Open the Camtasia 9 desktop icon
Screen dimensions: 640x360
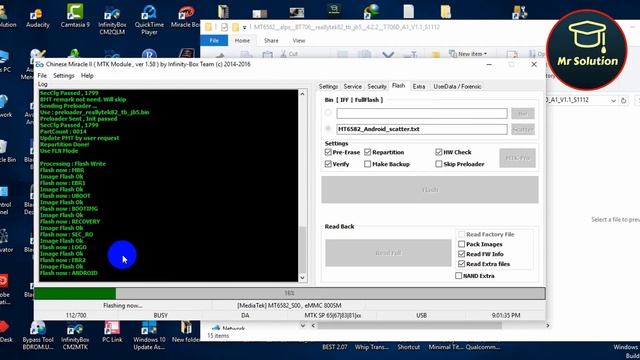[x=75, y=16]
